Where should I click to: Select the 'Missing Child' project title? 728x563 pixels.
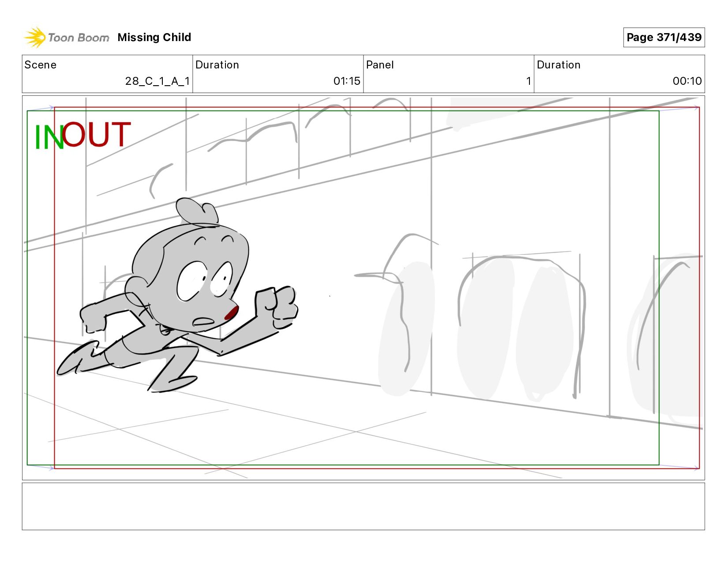(x=154, y=38)
